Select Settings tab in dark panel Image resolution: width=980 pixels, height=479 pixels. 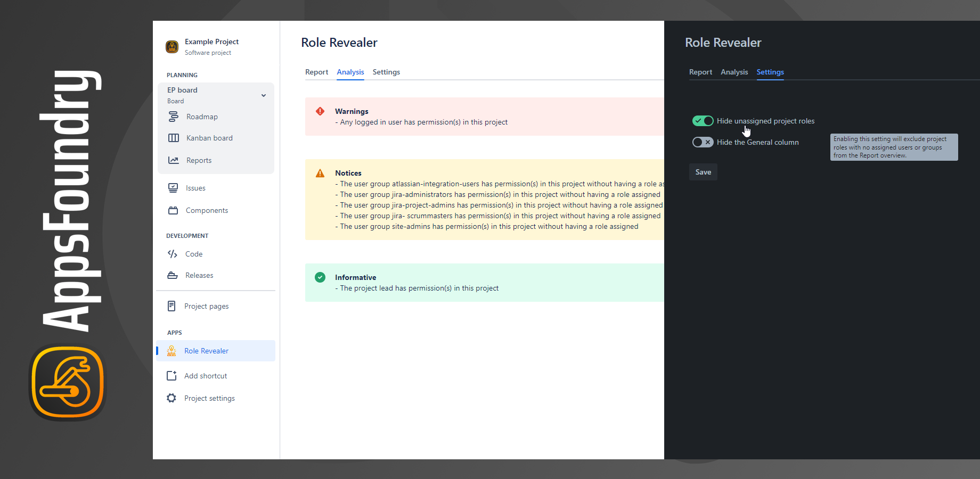[x=770, y=72]
